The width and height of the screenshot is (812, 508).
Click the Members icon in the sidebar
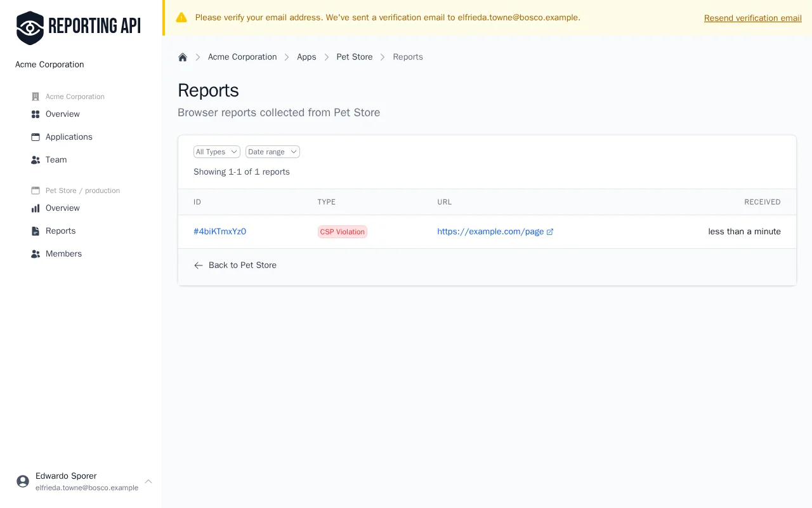tap(35, 253)
